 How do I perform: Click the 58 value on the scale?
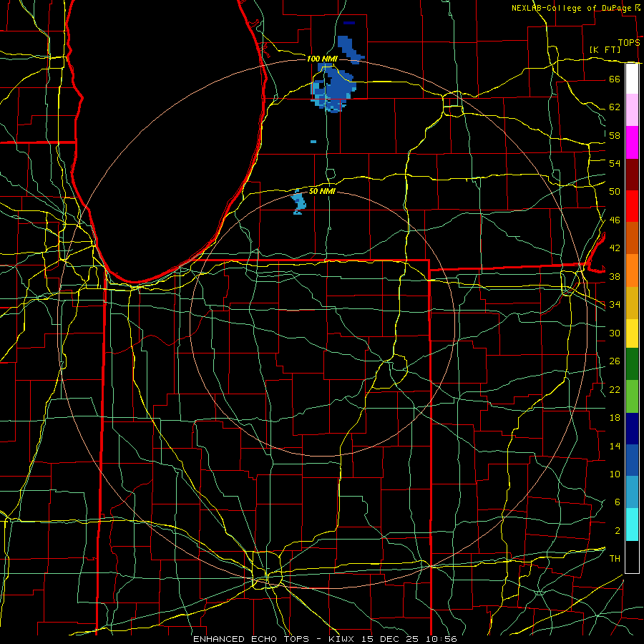pyautogui.click(x=615, y=135)
